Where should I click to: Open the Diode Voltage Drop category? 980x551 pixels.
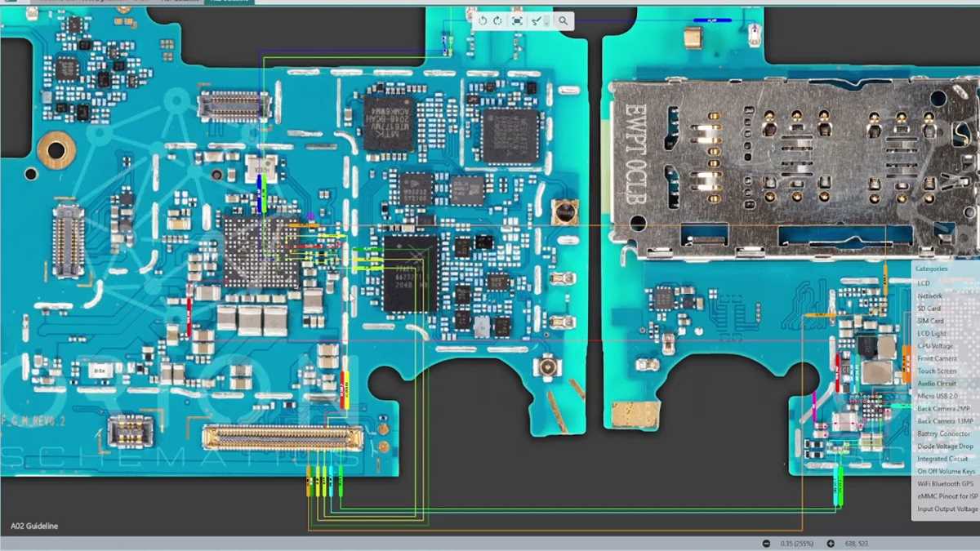945,447
